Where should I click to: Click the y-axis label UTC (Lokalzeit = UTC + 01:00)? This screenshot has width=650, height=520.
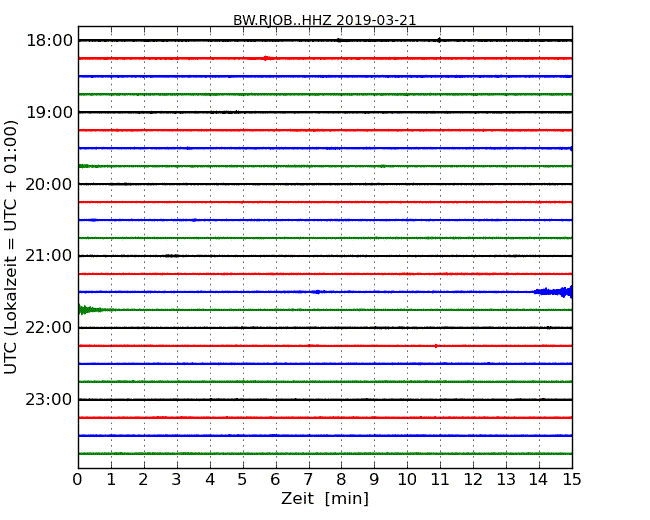coord(10,247)
